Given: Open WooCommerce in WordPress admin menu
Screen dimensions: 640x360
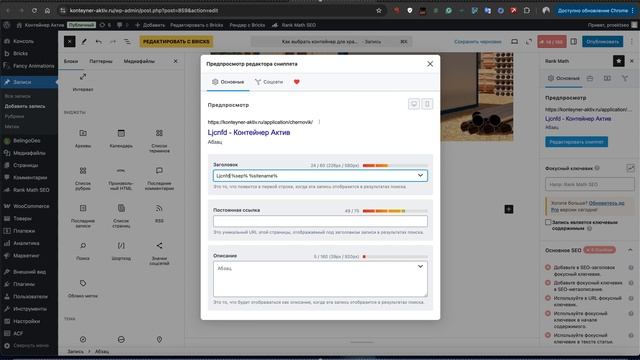Looking at the screenshot, I should 29,206.
